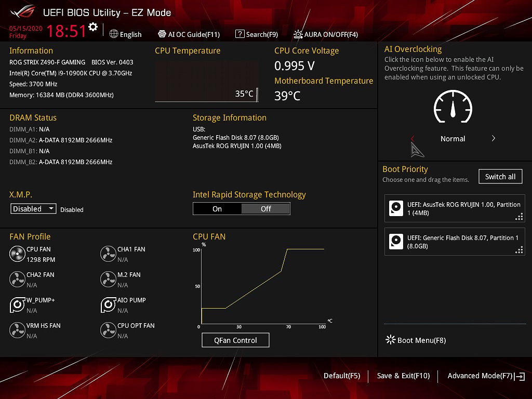
Task: Click BIOS Ver. 0403 text
Action: tap(112, 62)
